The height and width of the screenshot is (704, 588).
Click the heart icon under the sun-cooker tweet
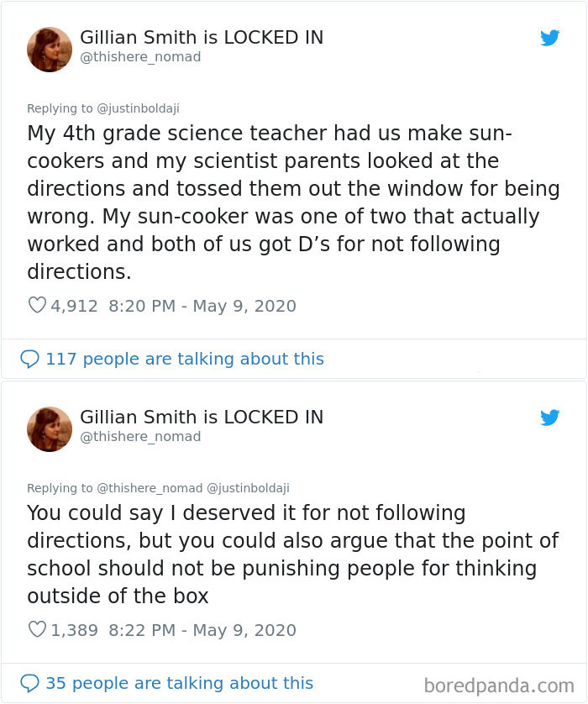(37, 306)
